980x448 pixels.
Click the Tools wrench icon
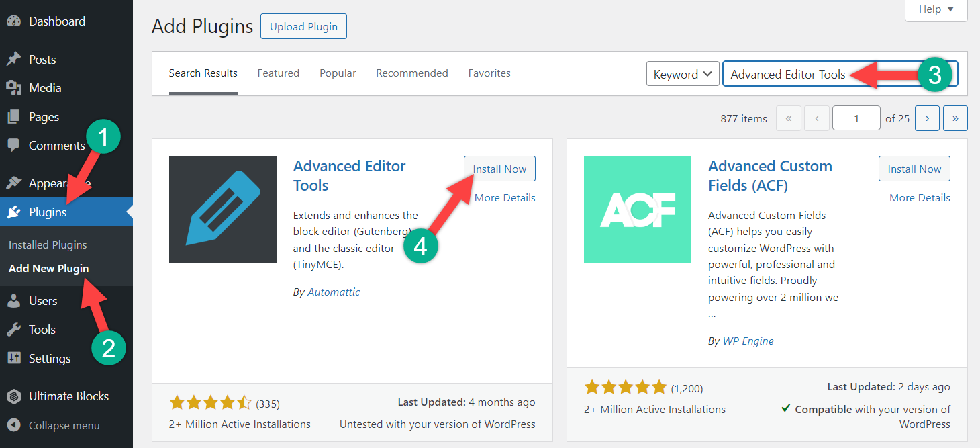(13, 330)
